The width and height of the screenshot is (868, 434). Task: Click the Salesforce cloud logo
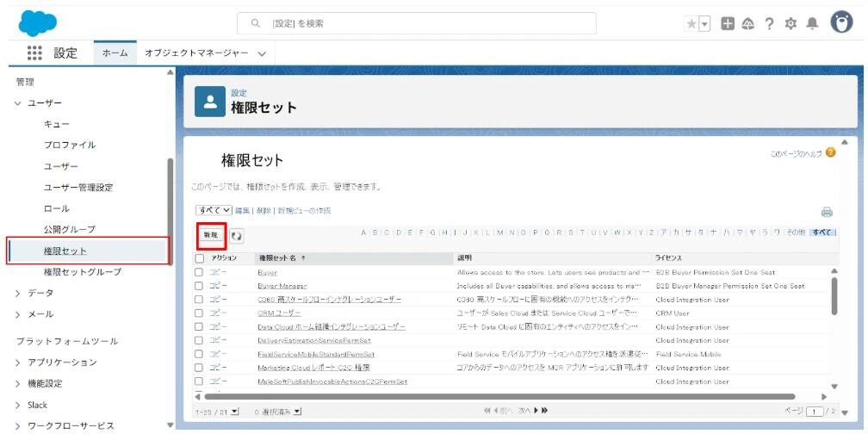click(x=38, y=23)
